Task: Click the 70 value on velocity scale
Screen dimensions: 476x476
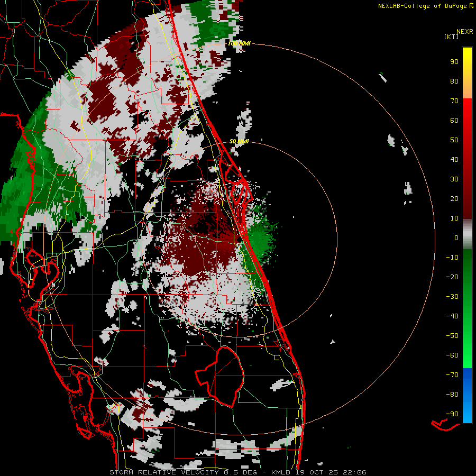Action: (454, 101)
